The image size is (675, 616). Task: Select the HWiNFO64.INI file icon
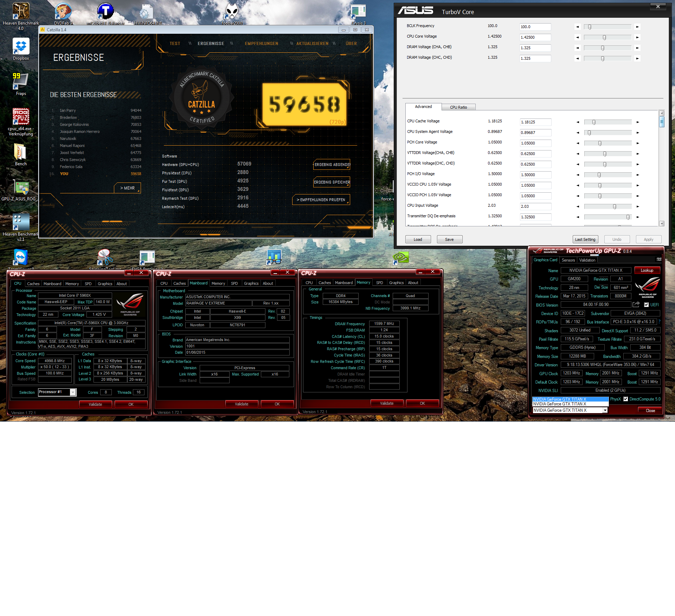(147, 13)
